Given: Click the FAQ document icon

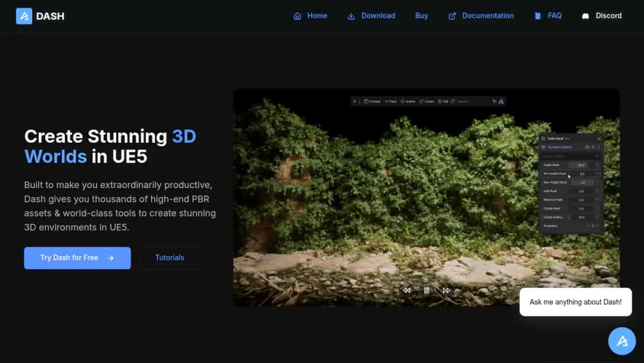Looking at the screenshot, I should coord(538,16).
